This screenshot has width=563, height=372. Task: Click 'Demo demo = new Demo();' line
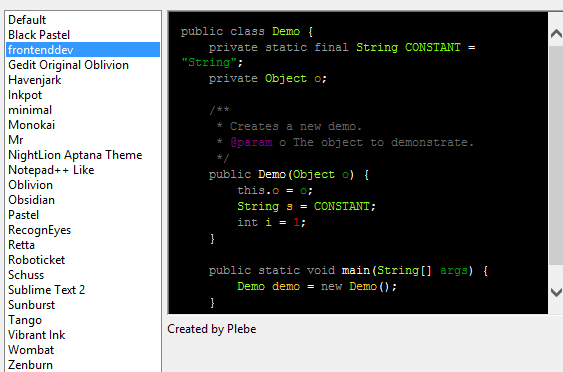click(317, 287)
